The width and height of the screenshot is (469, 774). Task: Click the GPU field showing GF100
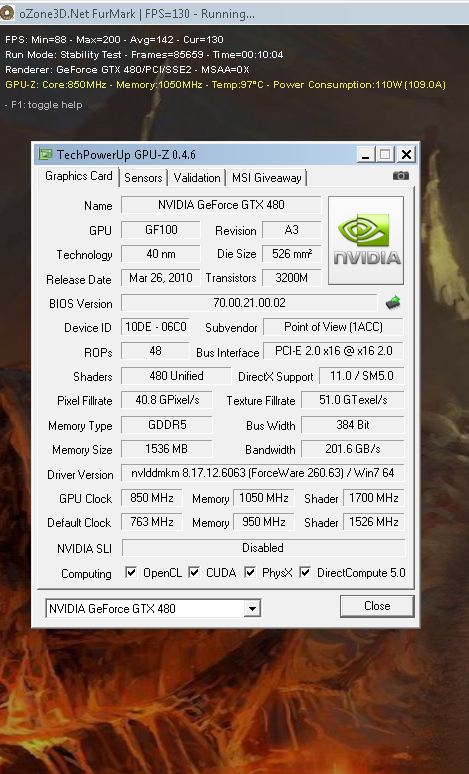161,230
